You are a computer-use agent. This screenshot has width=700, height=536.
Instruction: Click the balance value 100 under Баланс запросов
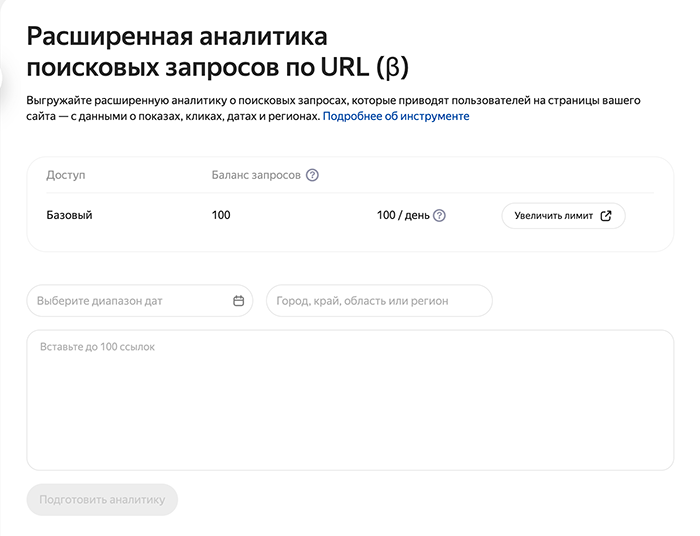click(x=221, y=215)
